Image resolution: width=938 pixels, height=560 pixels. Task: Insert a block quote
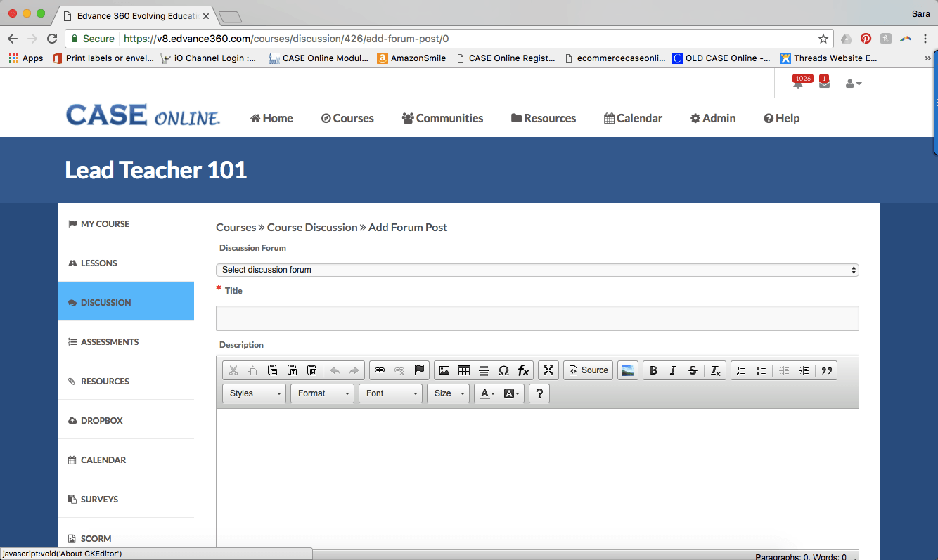[827, 370]
